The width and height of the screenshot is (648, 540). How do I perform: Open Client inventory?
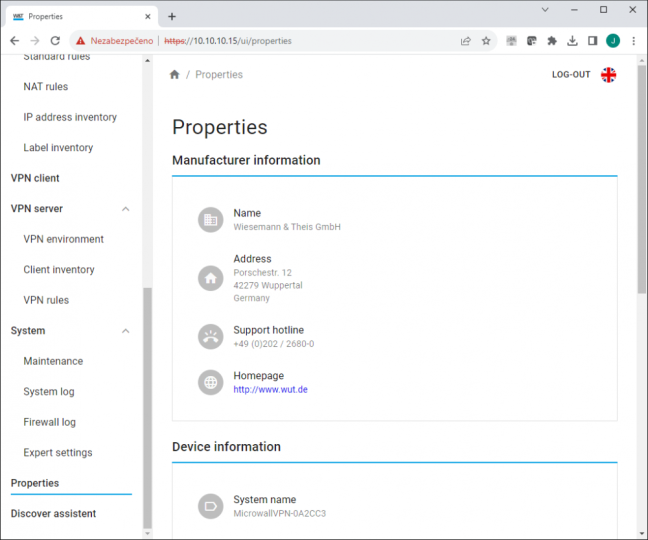(x=59, y=269)
